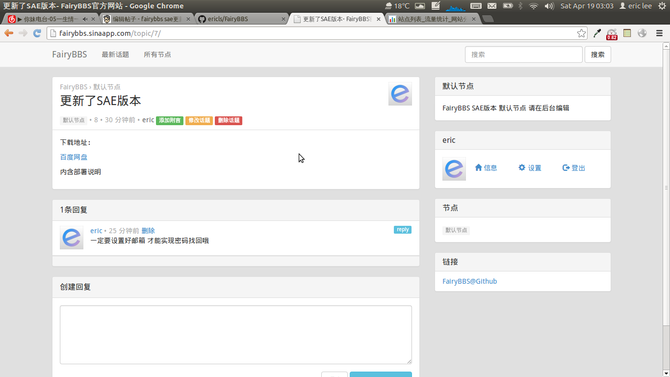
Task: Open the gear 设置 settings link
Action: click(x=530, y=168)
